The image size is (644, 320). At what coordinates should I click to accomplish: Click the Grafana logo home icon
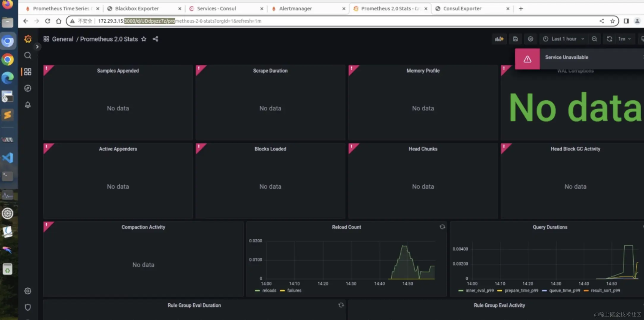click(28, 39)
